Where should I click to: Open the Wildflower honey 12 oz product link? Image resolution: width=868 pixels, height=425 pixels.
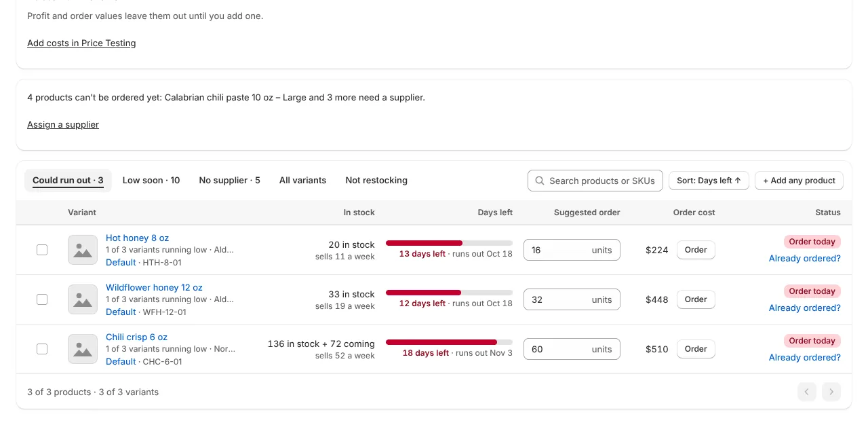pos(154,288)
